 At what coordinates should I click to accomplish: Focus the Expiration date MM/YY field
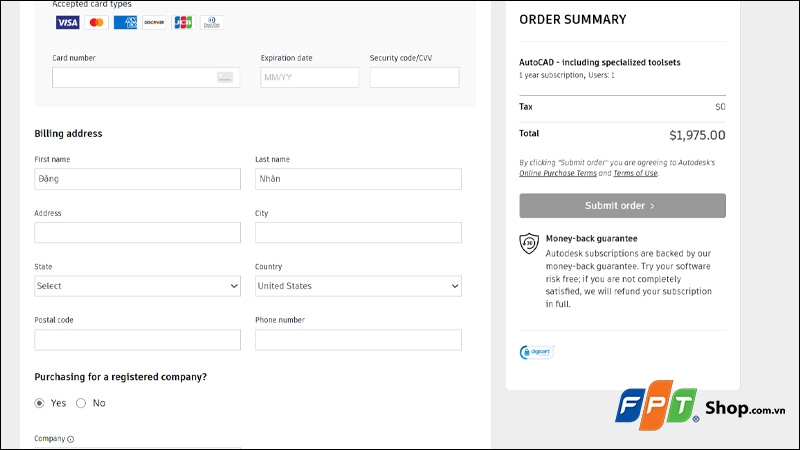click(x=309, y=77)
